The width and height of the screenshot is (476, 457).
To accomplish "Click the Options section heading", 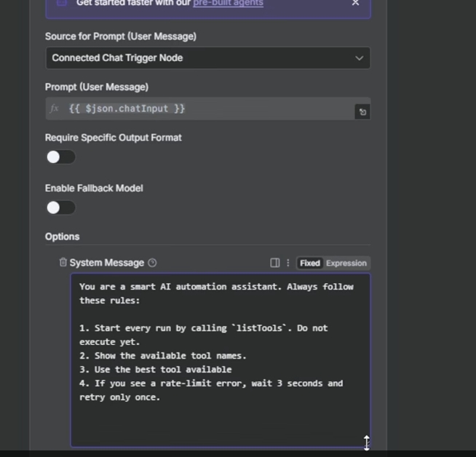I will 62,237.
